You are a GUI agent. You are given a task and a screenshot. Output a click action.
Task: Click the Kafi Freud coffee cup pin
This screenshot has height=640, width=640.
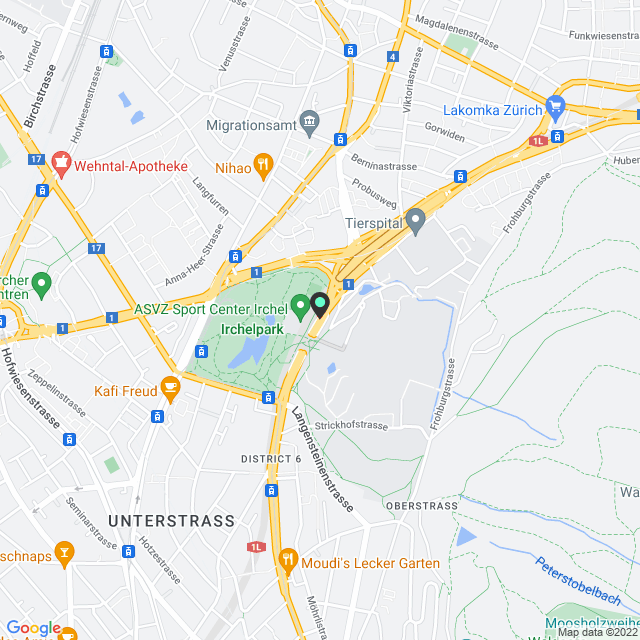pos(171,389)
